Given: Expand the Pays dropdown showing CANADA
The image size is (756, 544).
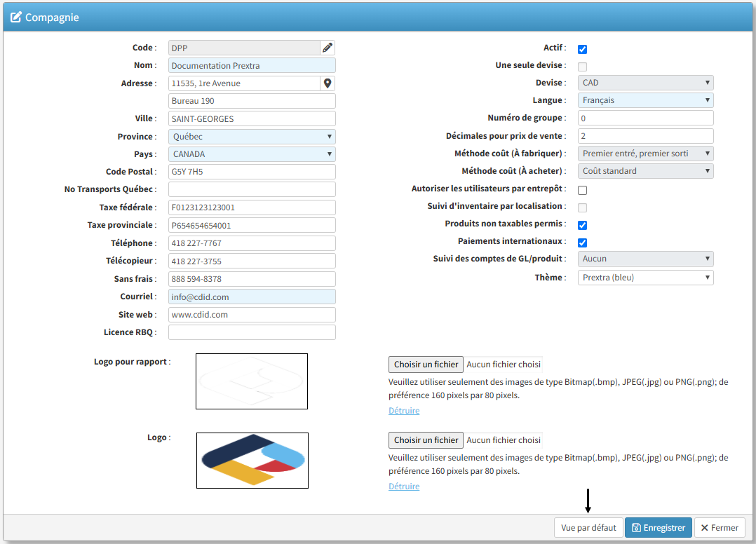Looking at the screenshot, I should (x=252, y=154).
